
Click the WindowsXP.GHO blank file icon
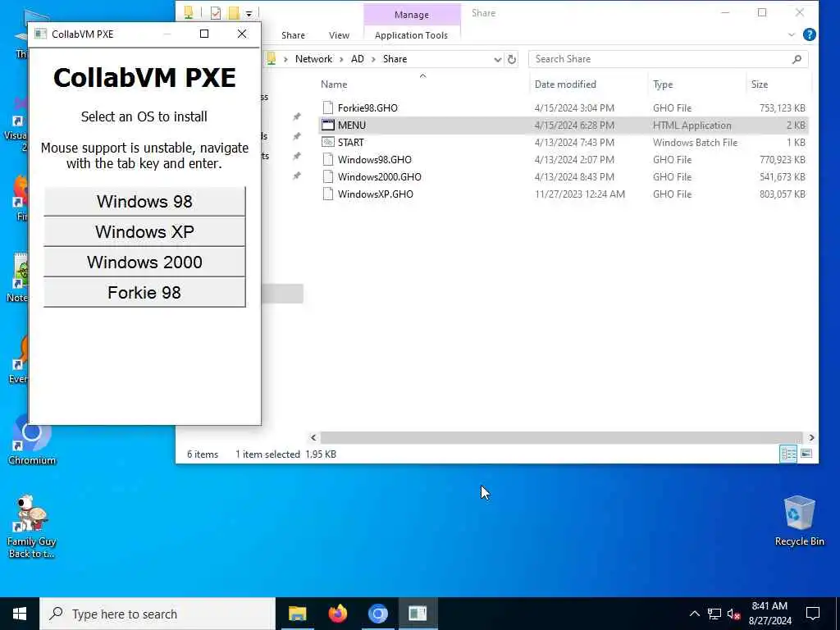tap(328, 194)
